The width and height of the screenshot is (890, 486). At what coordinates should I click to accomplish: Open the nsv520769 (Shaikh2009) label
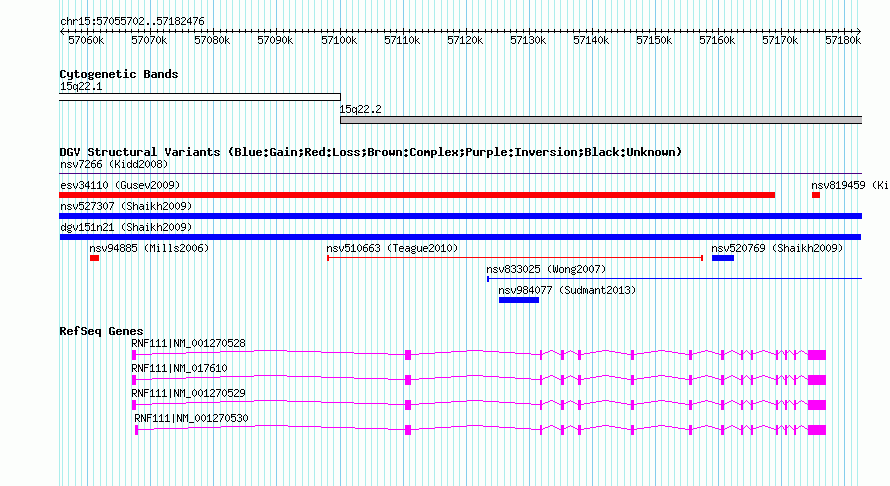[777, 248]
